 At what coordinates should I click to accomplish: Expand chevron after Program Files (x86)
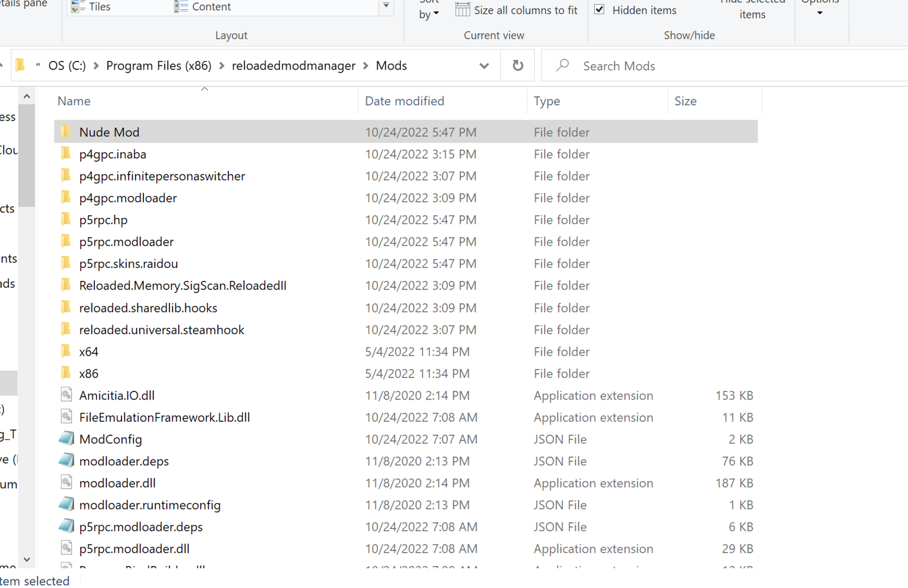(x=222, y=66)
